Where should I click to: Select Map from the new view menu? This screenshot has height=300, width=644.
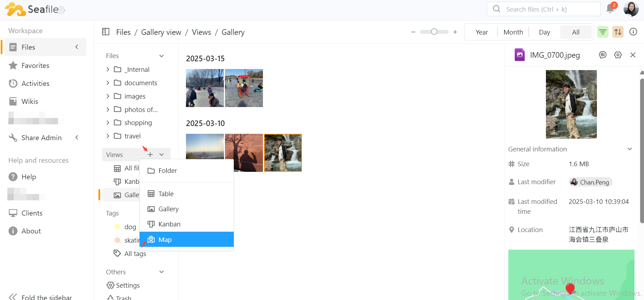coord(165,239)
